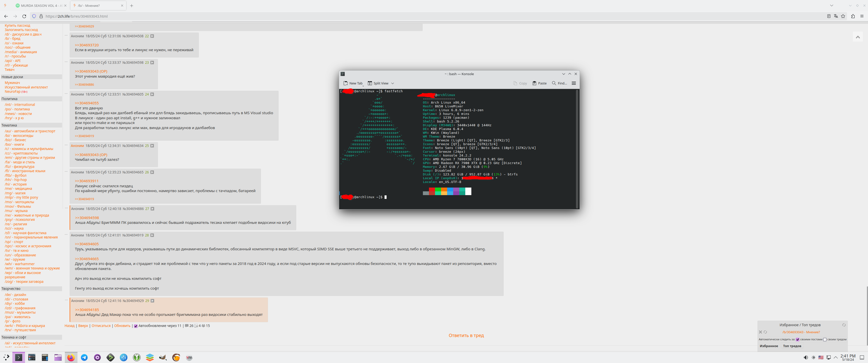The width and height of the screenshot is (868, 363).
Task: Click the Paste icon in Konsole
Action: pos(534,83)
